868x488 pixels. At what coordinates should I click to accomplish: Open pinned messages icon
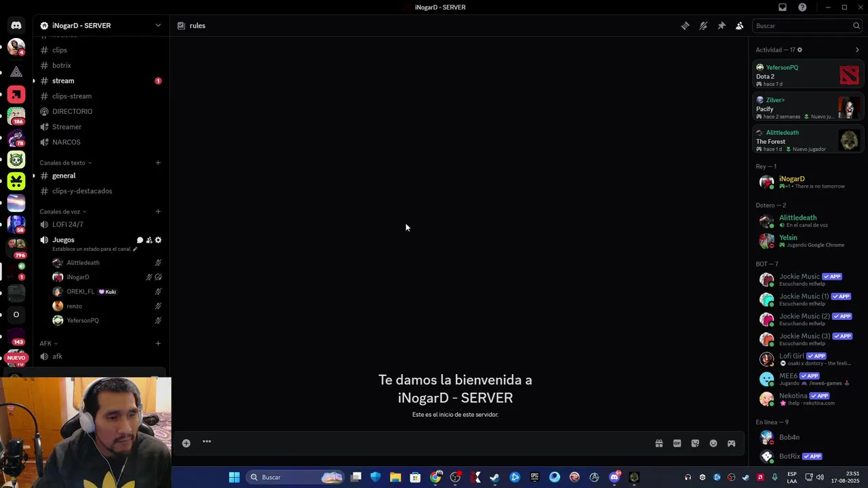(722, 26)
